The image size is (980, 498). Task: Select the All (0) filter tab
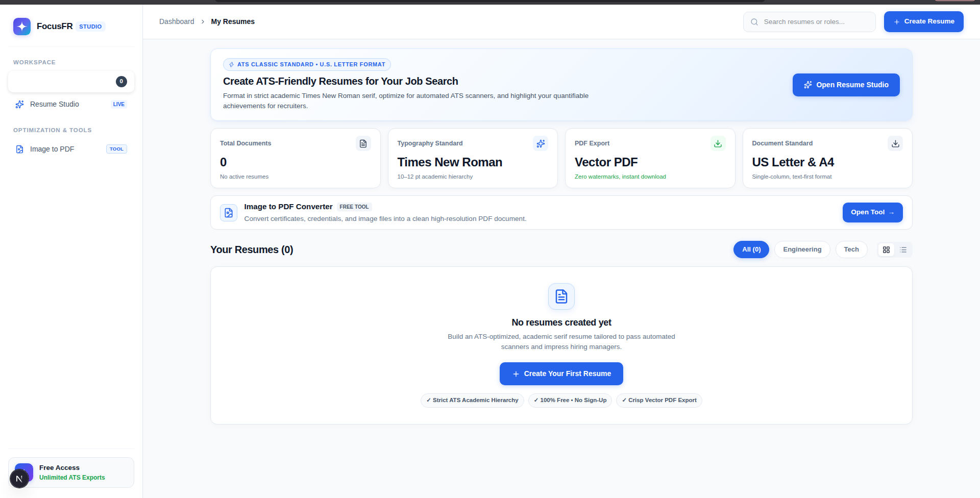(751, 250)
